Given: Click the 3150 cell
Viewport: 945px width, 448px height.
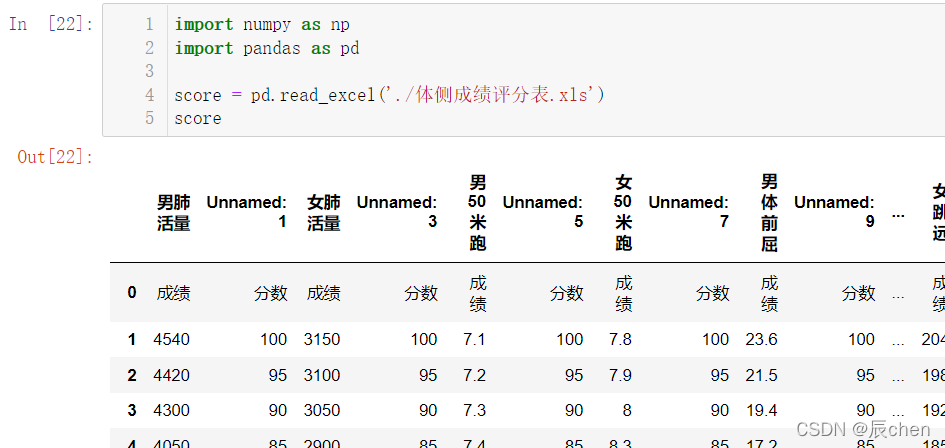Looking at the screenshot, I should pyautogui.click(x=322, y=339).
